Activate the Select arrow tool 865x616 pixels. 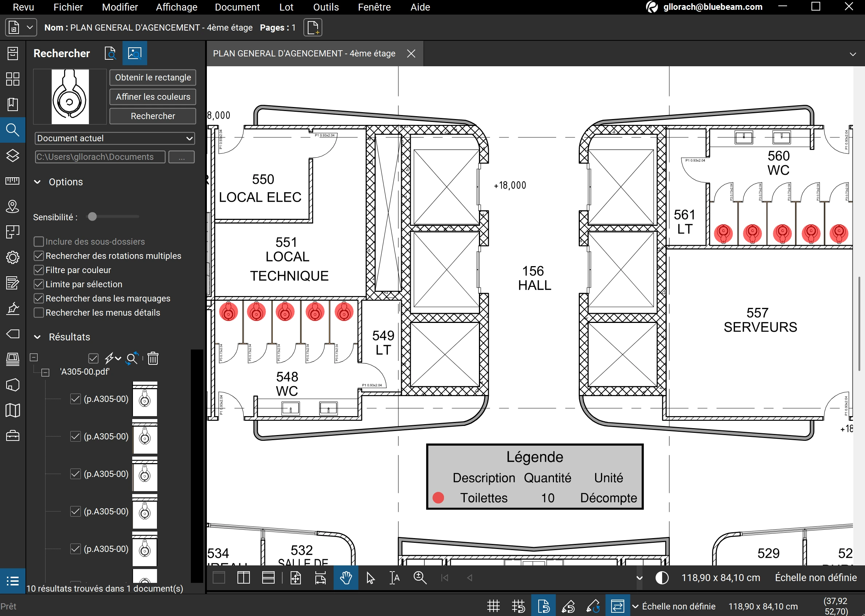[x=370, y=578]
